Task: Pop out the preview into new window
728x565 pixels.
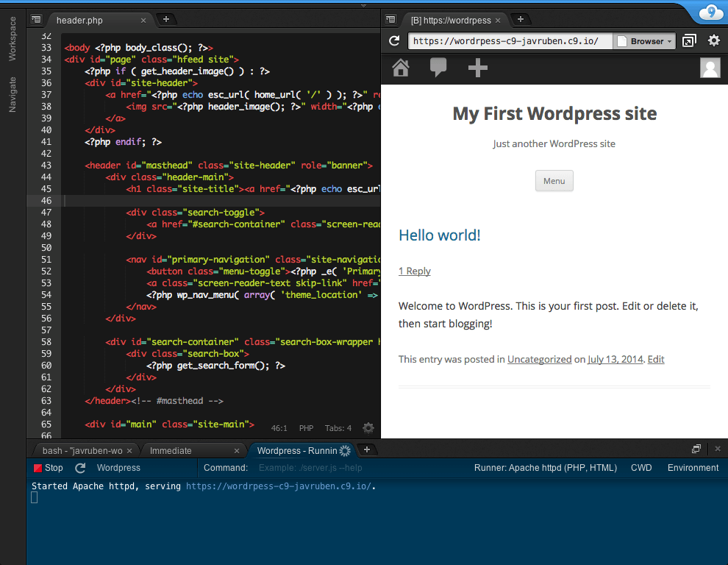Action: 689,41
